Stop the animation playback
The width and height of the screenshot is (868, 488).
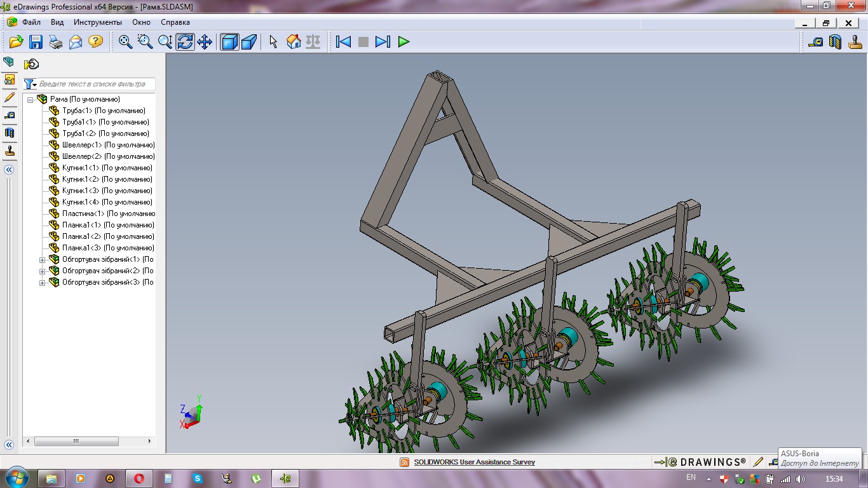pyautogui.click(x=363, y=42)
